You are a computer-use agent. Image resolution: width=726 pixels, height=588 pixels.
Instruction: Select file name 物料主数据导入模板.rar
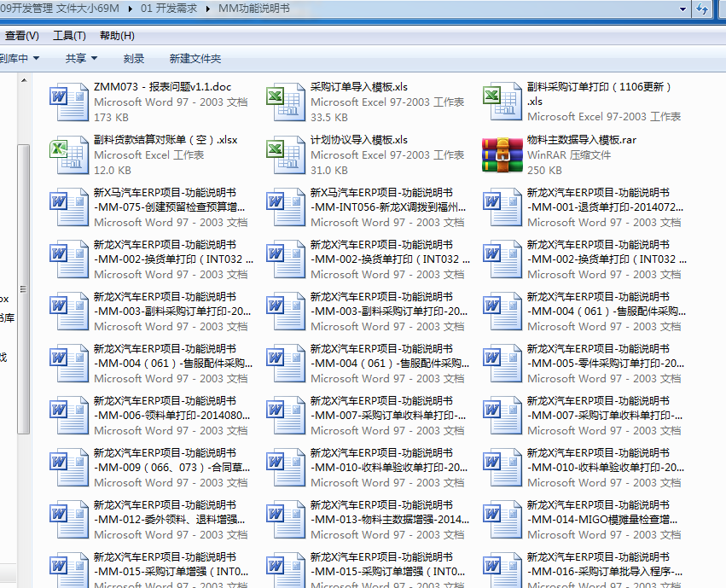click(582, 140)
